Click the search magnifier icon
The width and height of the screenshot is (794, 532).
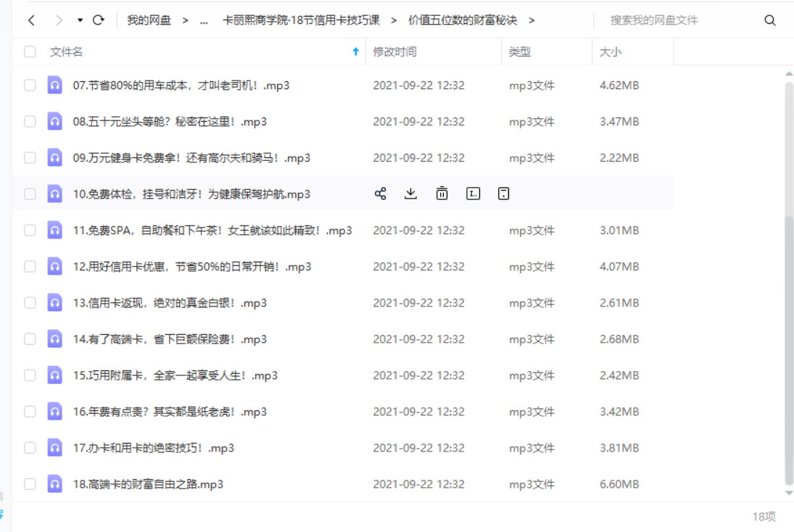[769, 20]
